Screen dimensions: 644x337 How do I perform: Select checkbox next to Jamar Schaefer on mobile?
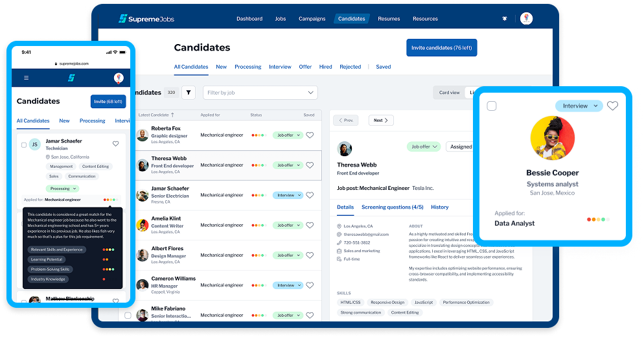pyautogui.click(x=24, y=145)
